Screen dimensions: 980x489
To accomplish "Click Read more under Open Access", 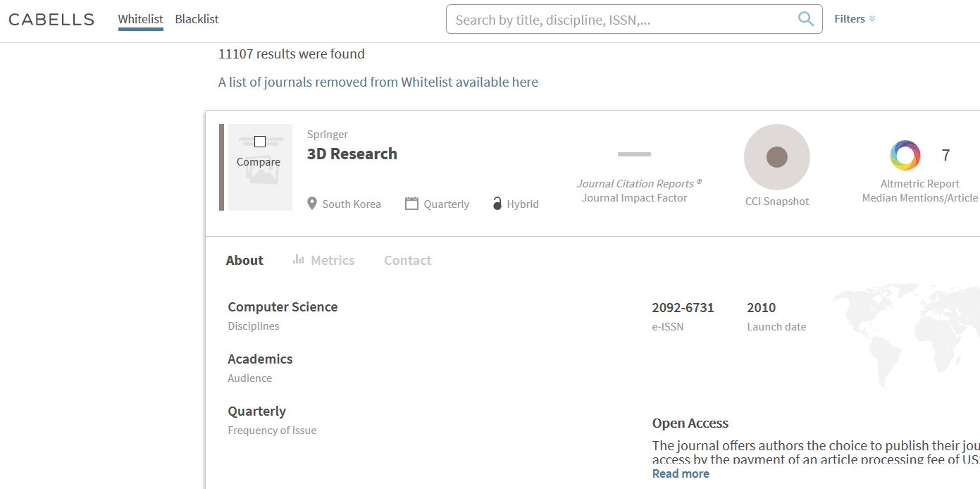I will tap(681, 473).
